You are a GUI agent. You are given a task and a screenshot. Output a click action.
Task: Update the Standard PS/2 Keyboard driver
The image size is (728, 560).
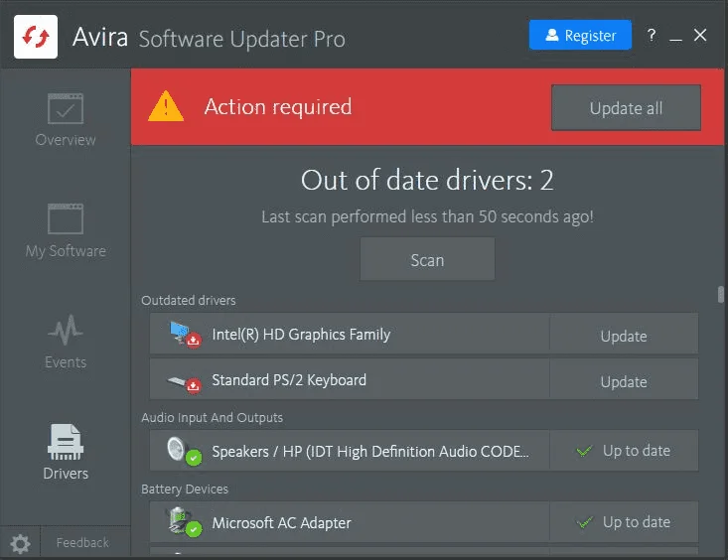624,380
